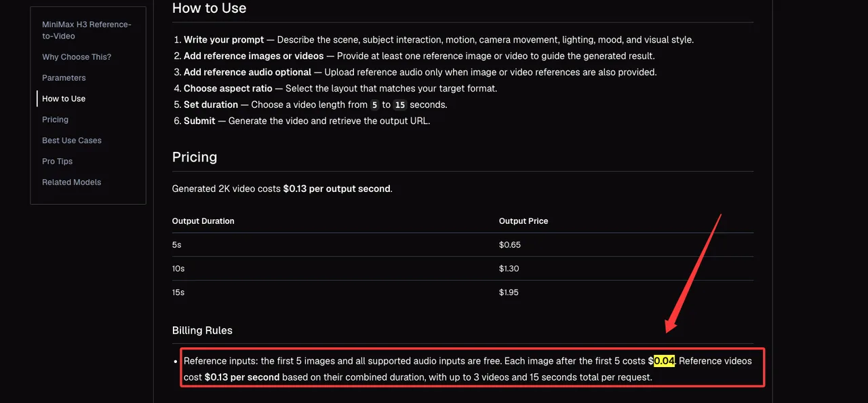Click the Output Duration column header
Viewport: 868px width, 403px height.
click(x=203, y=221)
